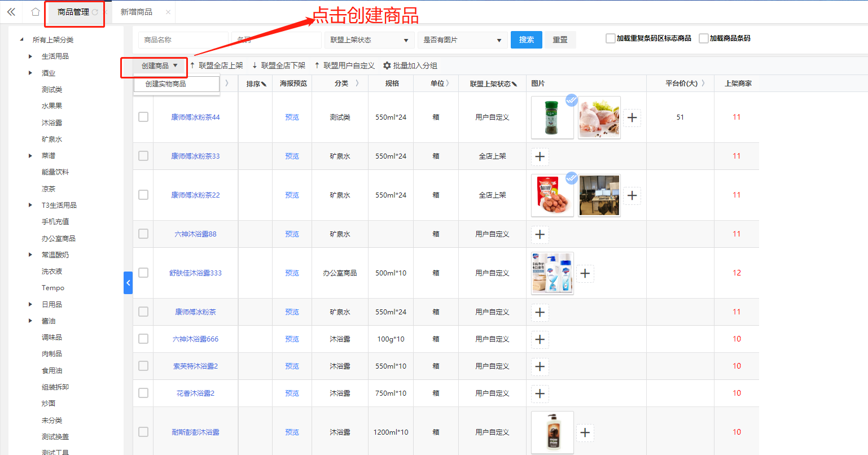
Task: Enable 加载重复条码区标志商品 checkbox
Action: [x=610, y=38]
